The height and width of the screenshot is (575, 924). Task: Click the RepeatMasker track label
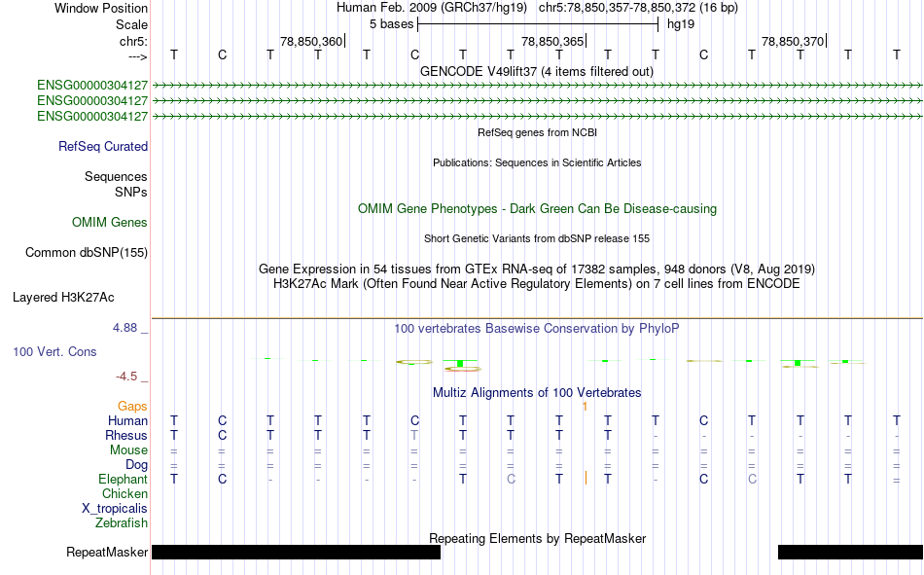point(107,552)
